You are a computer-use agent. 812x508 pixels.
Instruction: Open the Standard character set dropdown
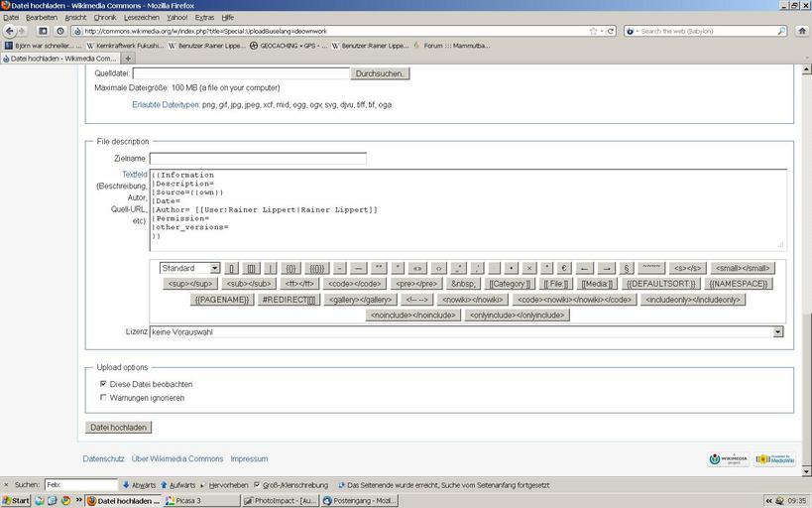pyautogui.click(x=190, y=268)
